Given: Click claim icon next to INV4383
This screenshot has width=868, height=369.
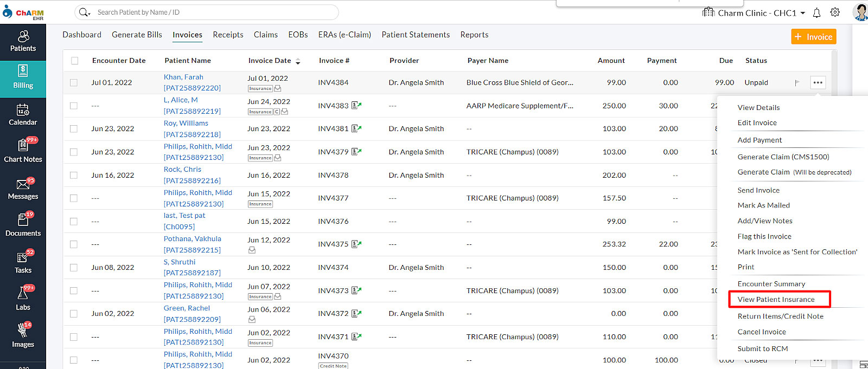Looking at the screenshot, I should coord(356,106).
